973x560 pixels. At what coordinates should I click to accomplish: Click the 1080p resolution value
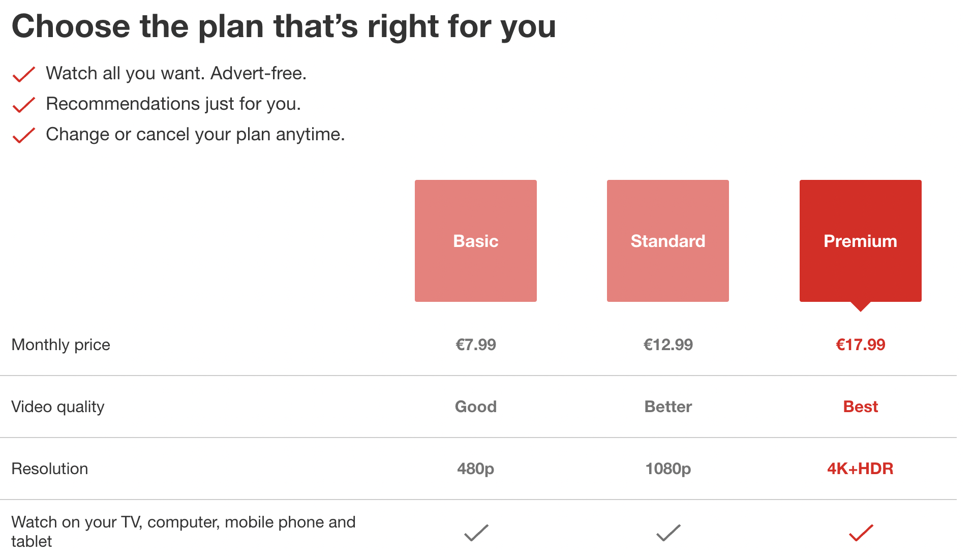[668, 469]
